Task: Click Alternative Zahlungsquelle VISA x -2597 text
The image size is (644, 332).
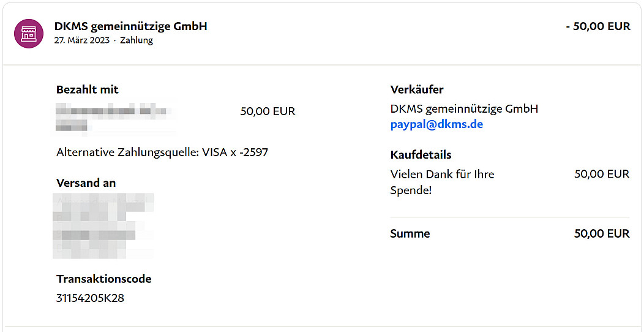Action: 162,153
